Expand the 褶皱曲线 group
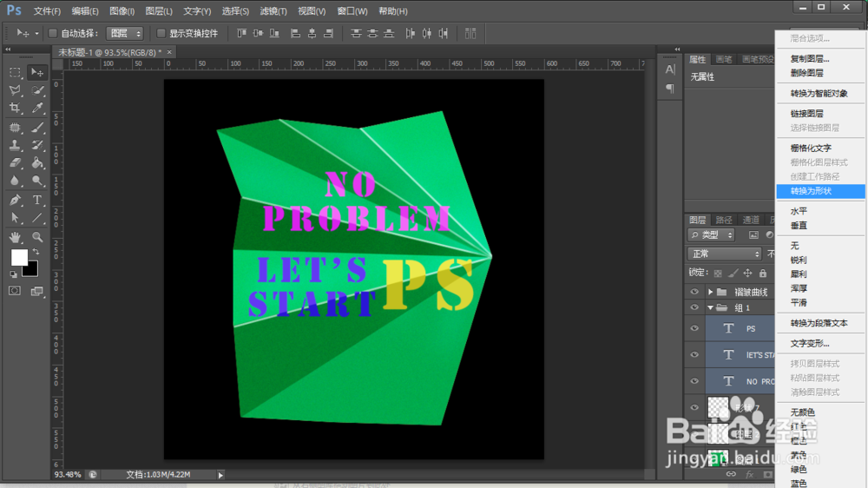 [710, 292]
